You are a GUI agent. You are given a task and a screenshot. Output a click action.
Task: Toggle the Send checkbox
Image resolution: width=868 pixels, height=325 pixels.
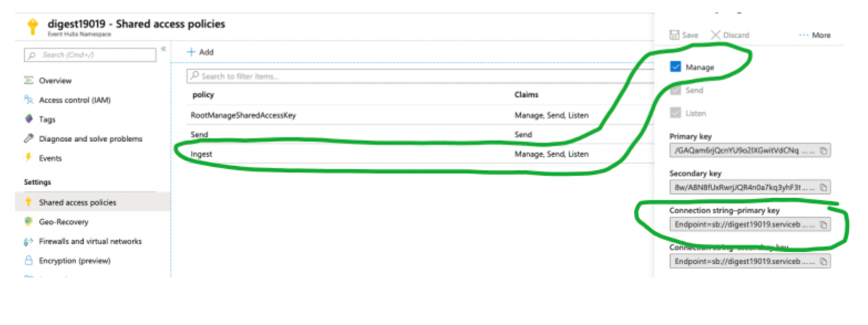[676, 90]
